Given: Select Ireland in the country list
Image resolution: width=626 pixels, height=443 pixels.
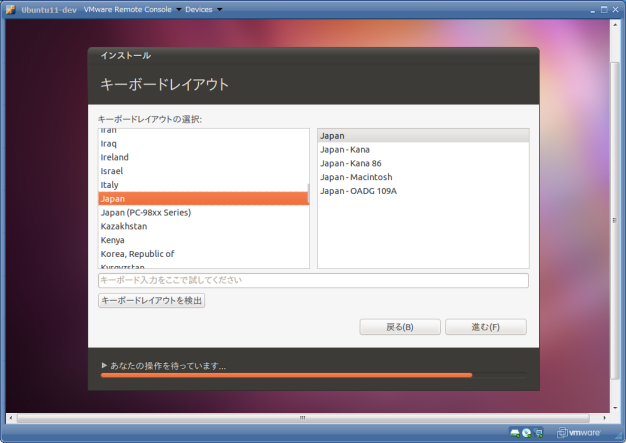Looking at the screenshot, I should point(204,157).
